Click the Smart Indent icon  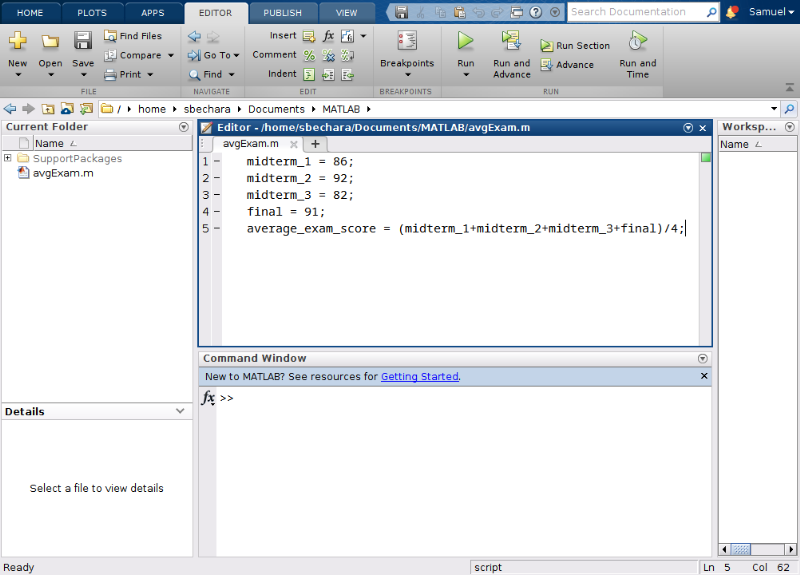(309, 74)
